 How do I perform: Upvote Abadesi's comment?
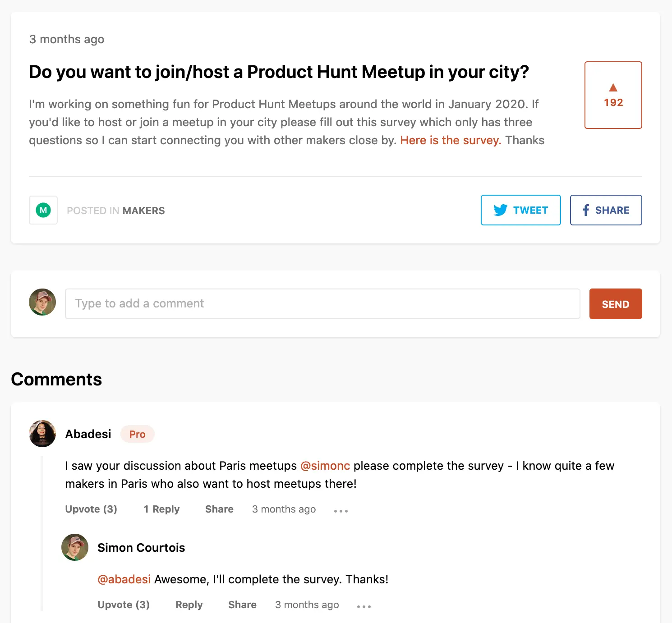(x=91, y=509)
